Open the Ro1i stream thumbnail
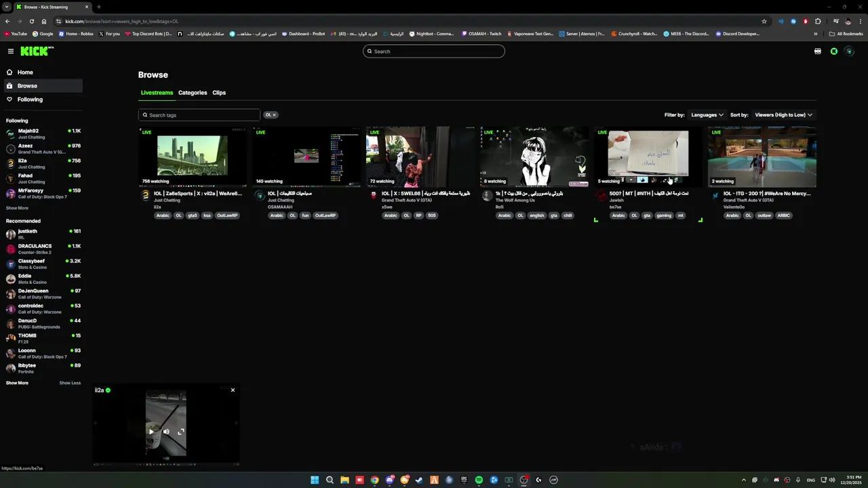The image size is (868, 488). click(x=534, y=157)
